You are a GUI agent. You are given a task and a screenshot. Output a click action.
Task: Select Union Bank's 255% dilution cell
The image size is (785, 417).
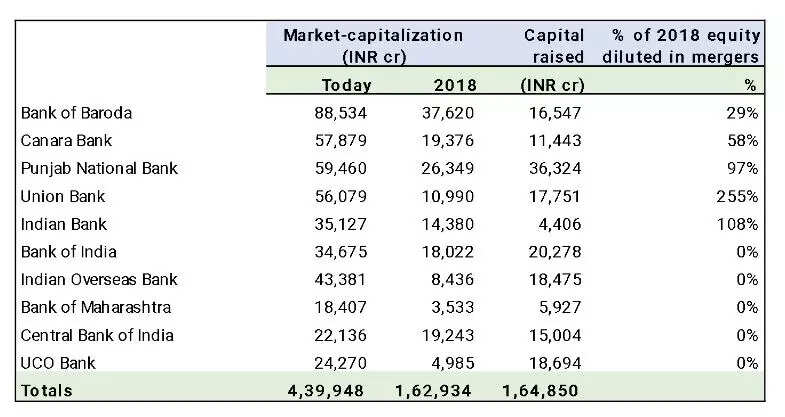(738, 195)
